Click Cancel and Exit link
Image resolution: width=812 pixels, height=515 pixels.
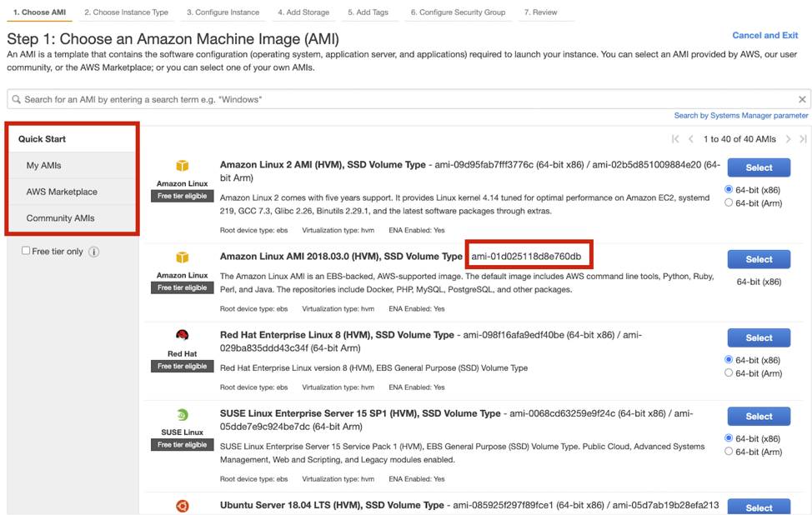[764, 35]
